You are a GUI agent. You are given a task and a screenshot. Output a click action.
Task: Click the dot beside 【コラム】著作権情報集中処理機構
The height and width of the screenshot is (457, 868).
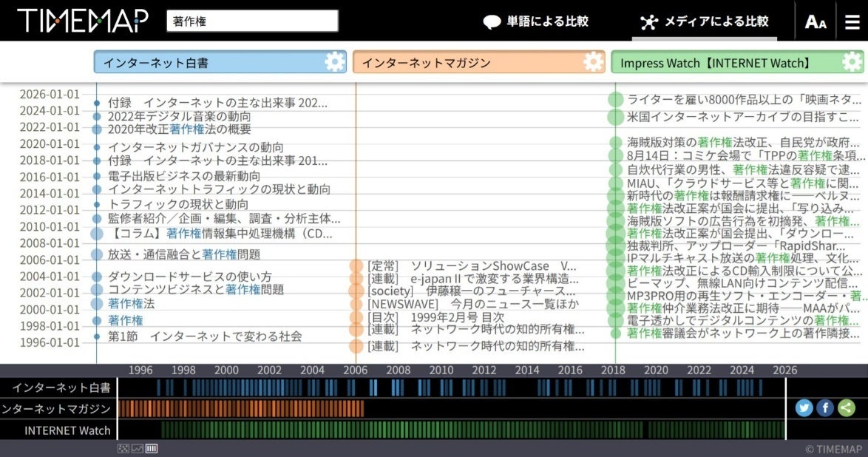97,234
